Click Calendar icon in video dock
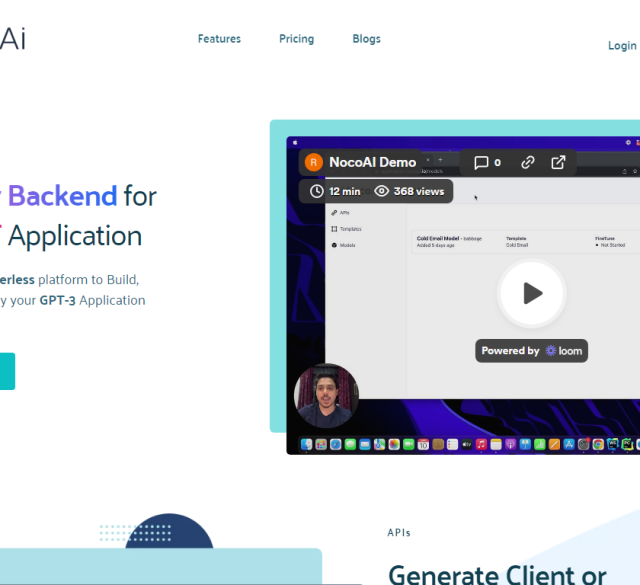 tap(423, 445)
